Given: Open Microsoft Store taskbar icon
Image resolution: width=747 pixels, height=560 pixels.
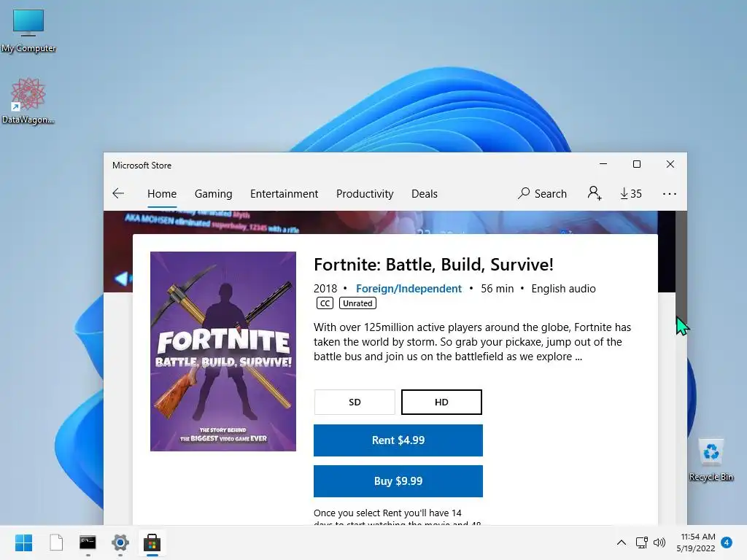Looking at the screenshot, I should (x=152, y=542).
